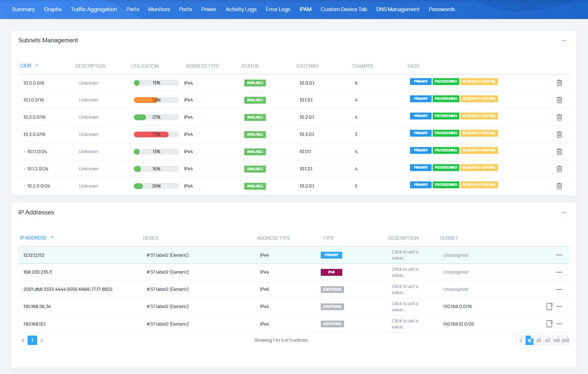Screen dimensions: 588x374
Task: Click the IPMI type badge for 168.220.235.3
Action: (331, 272)
